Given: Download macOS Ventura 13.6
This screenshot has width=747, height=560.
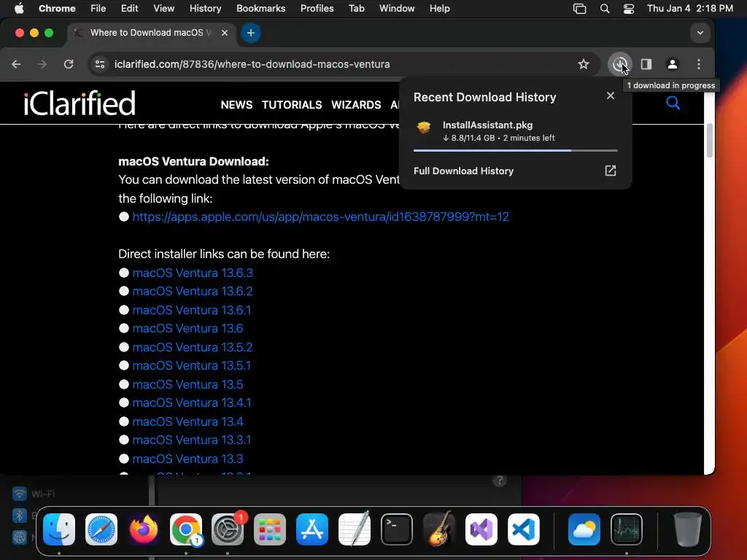Looking at the screenshot, I should [x=187, y=328].
